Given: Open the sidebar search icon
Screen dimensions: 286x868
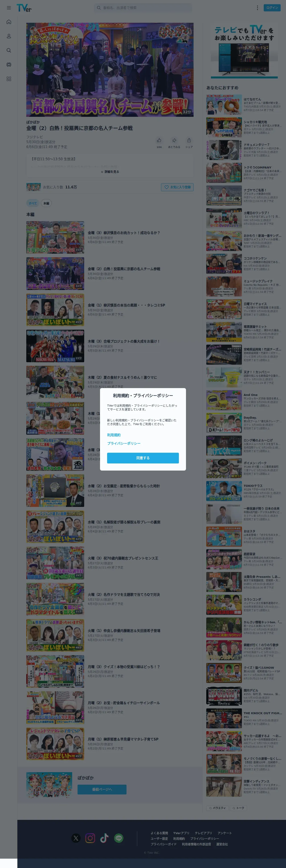Looking at the screenshot, I should (9, 50).
